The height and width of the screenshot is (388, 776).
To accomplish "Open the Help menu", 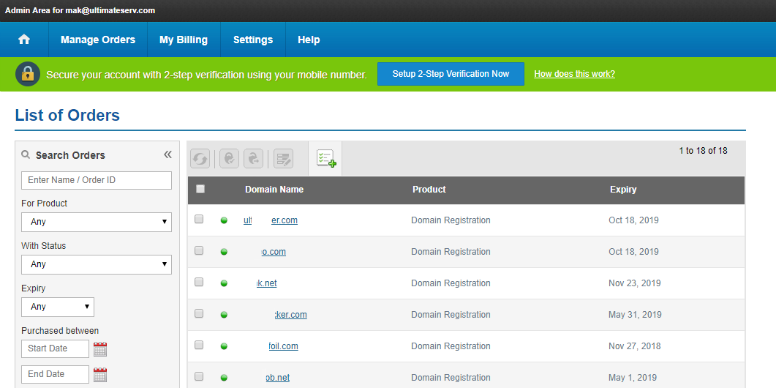I will pos(309,40).
